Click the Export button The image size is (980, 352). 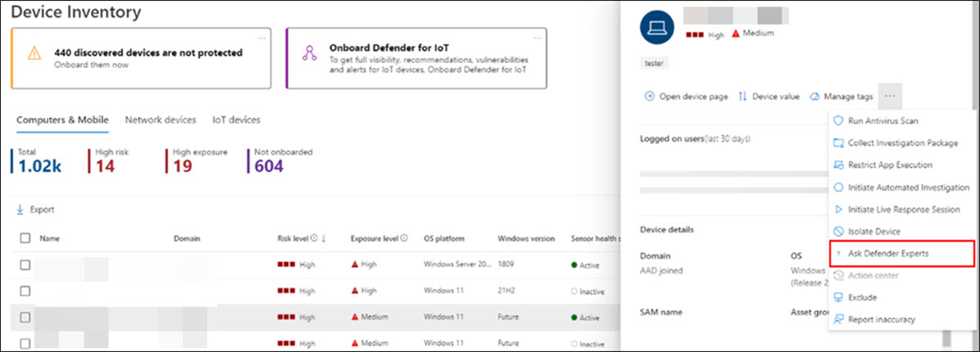click(35, 210)
